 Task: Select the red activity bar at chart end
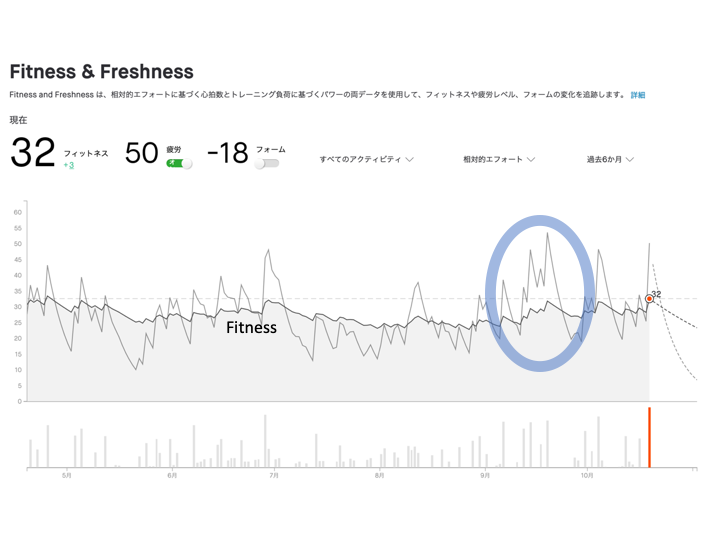point(649,437)
